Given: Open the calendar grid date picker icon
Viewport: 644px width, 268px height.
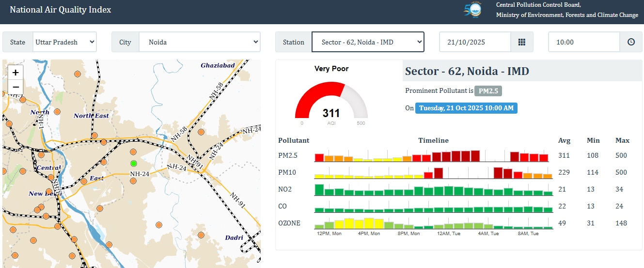Looking at the screenshot, I should [x=521, y=42].
